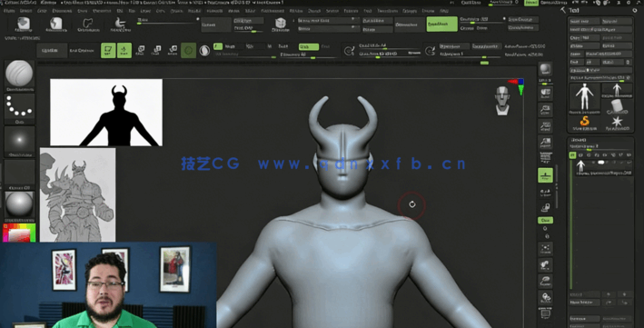This screenshot has height=328, width=644.
Task: Click the Rename button at panel bottom
Action: (584, 319)
